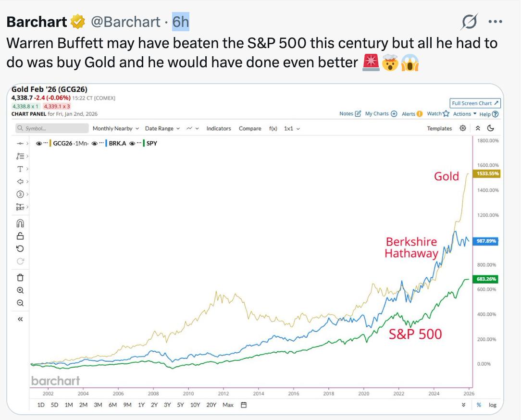Open the Monthly Nearby dropdown

point(115,128)
